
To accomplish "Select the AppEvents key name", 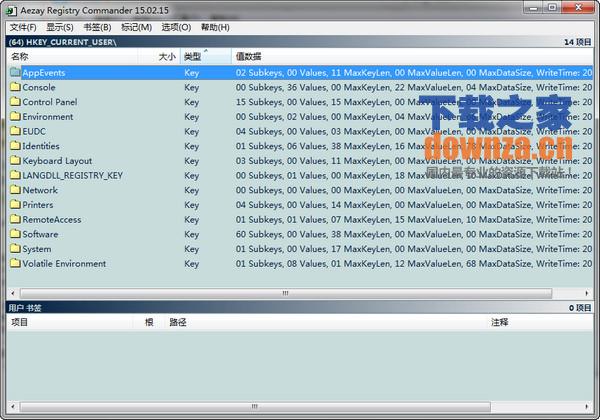I will point(44,73).
